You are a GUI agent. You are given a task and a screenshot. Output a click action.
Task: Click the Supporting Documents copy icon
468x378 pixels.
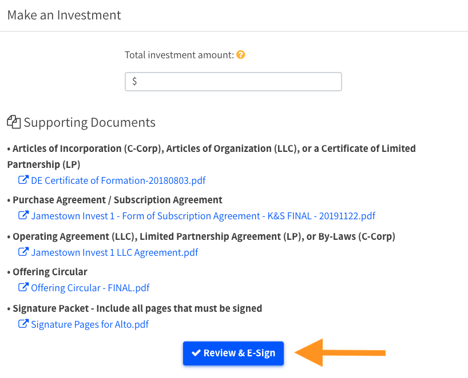(14, 122)
